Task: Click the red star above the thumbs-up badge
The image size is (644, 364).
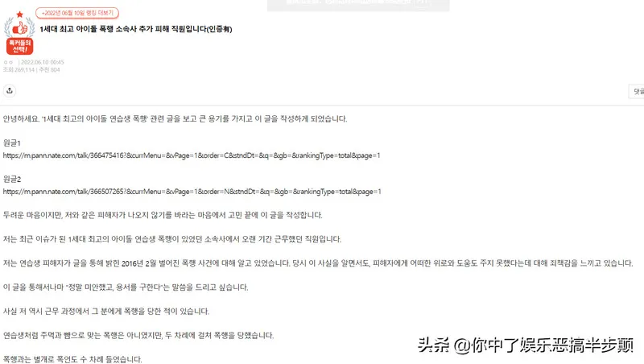Action: (x=19, y=14)
